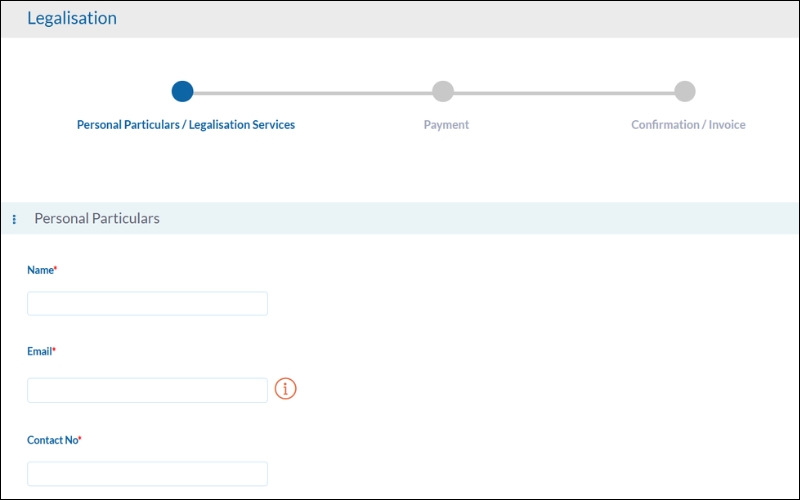Open the three-dot menu beside Personal Particulars
This screenshot has width=800, height=500.
coord(14,219)
